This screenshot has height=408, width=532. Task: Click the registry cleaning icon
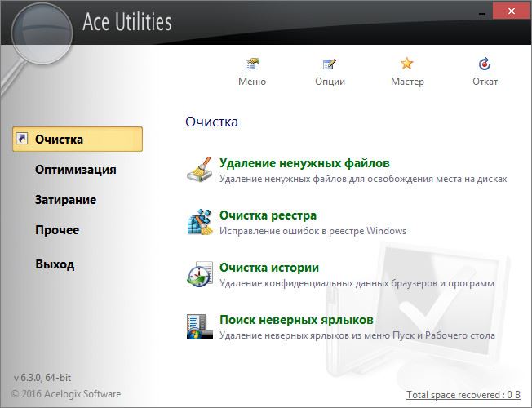click(200, 222)
